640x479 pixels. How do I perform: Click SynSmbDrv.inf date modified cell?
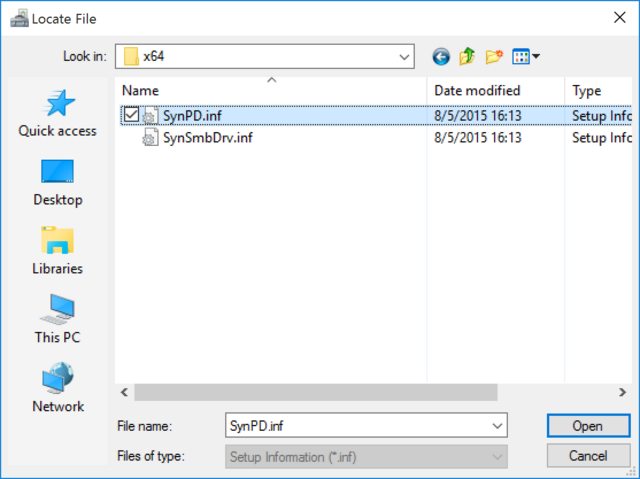click(478, 137)
